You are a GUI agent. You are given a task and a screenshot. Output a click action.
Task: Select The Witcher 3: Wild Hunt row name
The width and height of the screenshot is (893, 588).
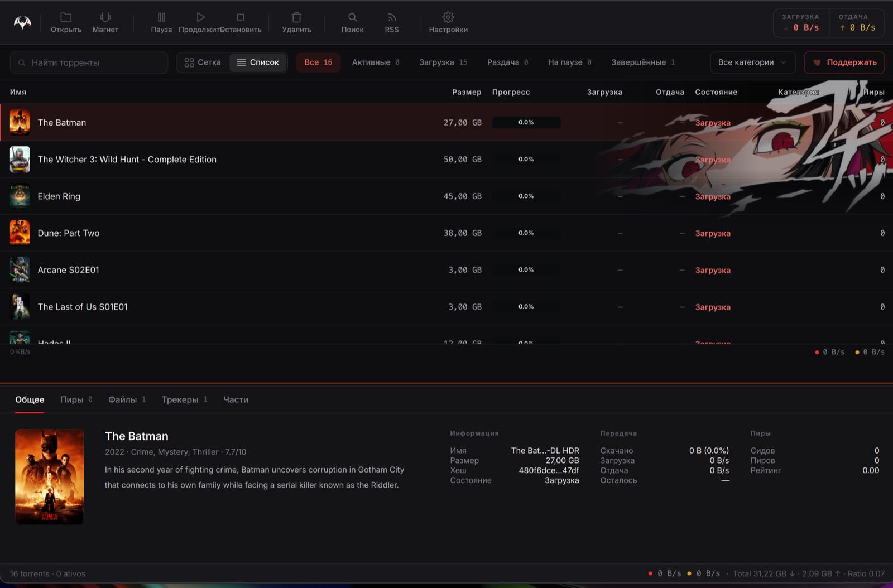127,159
